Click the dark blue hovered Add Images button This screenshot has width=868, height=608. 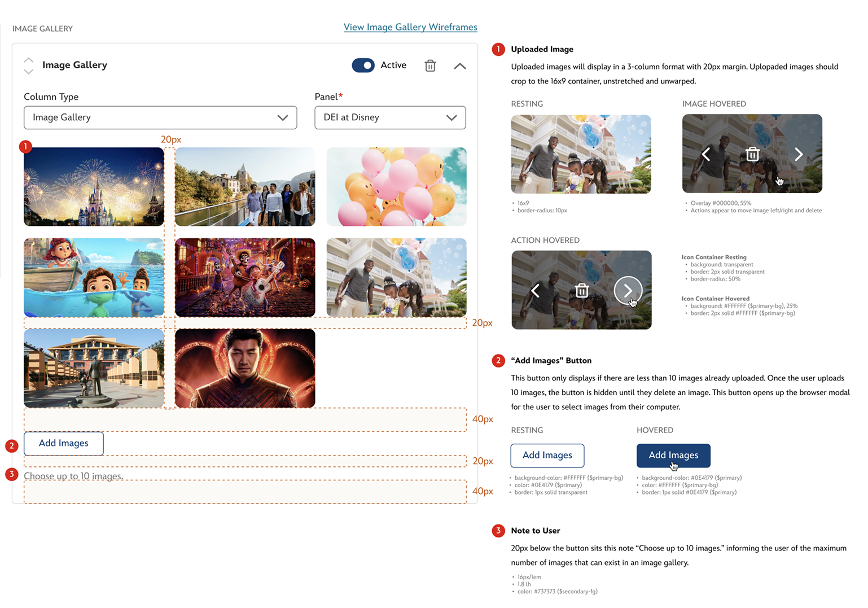click(673, 455)
